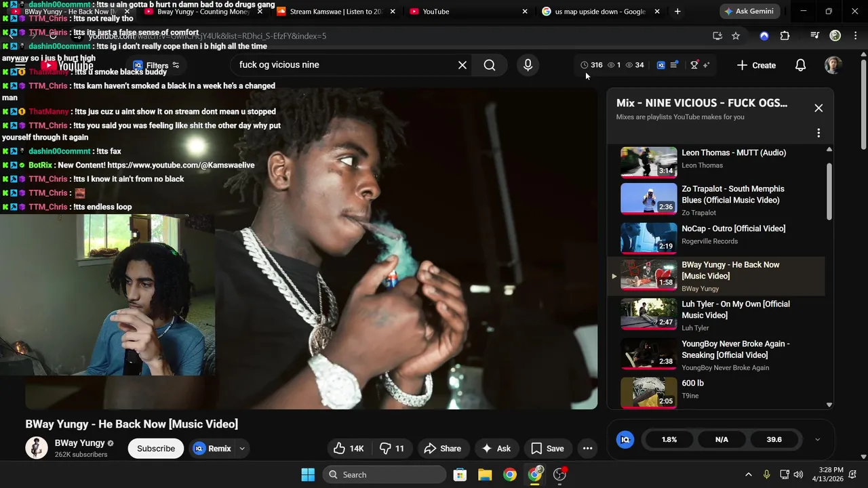868x488 pixels.
Task: Open the BWay Yungy channel name link
Action: (x=80, y=443)
